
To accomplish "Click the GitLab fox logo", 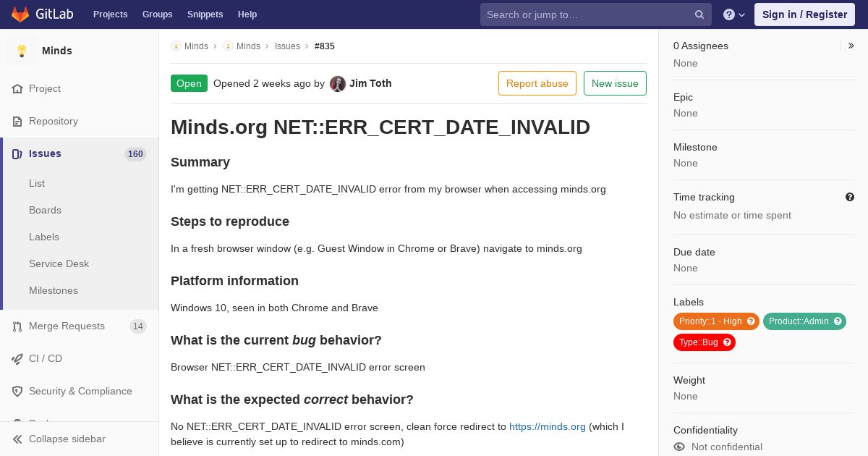I will click(20, 14).
